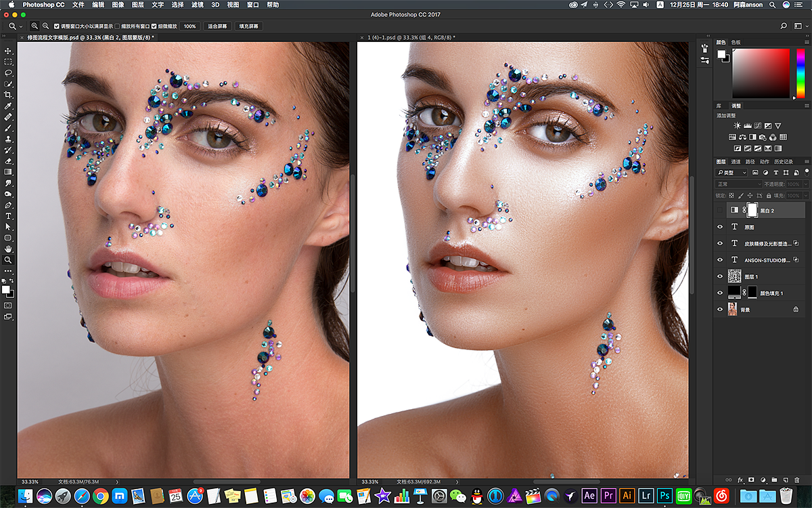Image resolution: width=812 pixels, height=508 pixels.
Task: Open After Effects from the Dock
Action: pyautogui.click(x=589, y=495)
